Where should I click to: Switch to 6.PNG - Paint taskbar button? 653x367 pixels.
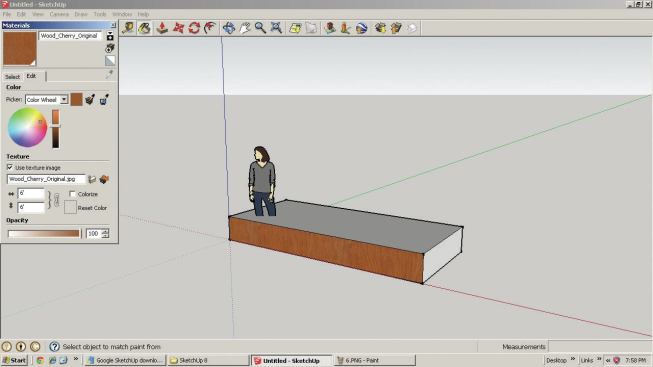point(375,360)
